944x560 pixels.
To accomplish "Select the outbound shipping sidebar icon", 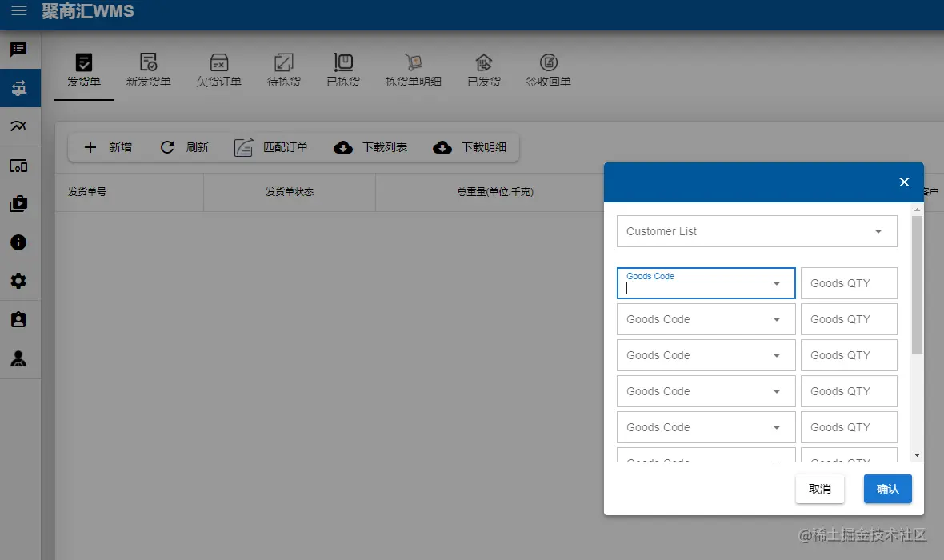I will point(18,88).
